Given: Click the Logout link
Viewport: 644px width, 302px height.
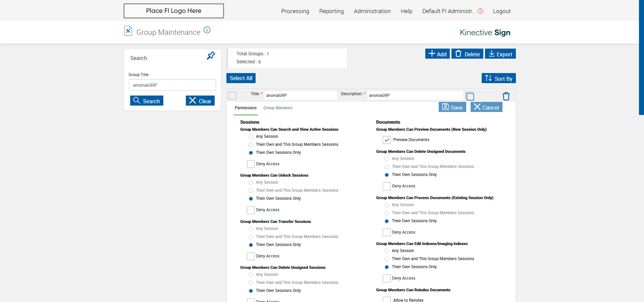Looking at the screenshot, I should [501, 11].
